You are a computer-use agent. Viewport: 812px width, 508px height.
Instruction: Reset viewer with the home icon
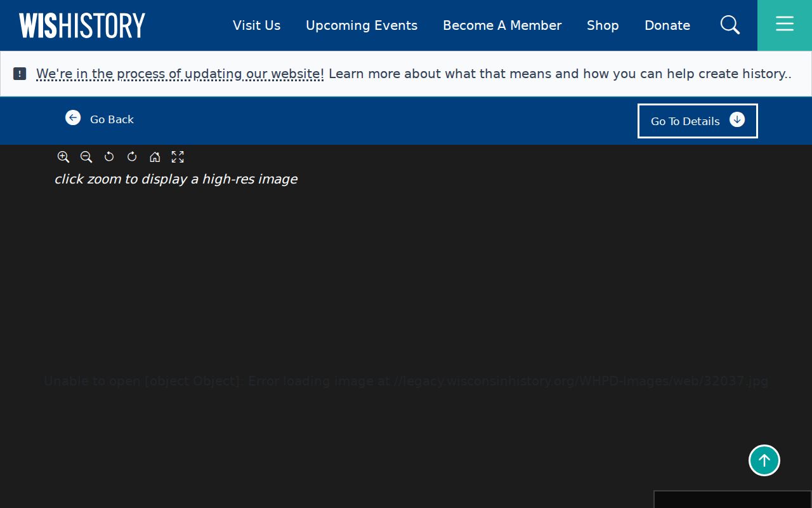[155, 157]
